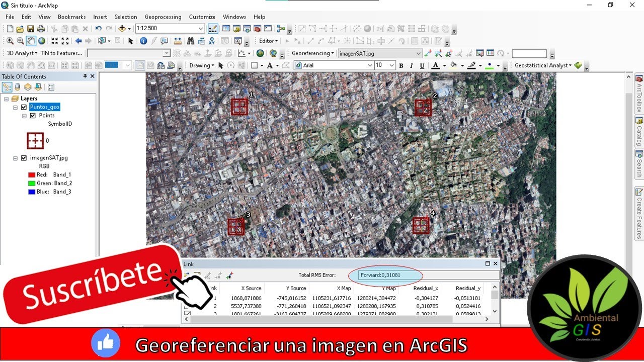Image resolution: width=644 pixels, height=362 pixels.
Task: Switch TOC to List By Visibility
Action: pos(28,87)
